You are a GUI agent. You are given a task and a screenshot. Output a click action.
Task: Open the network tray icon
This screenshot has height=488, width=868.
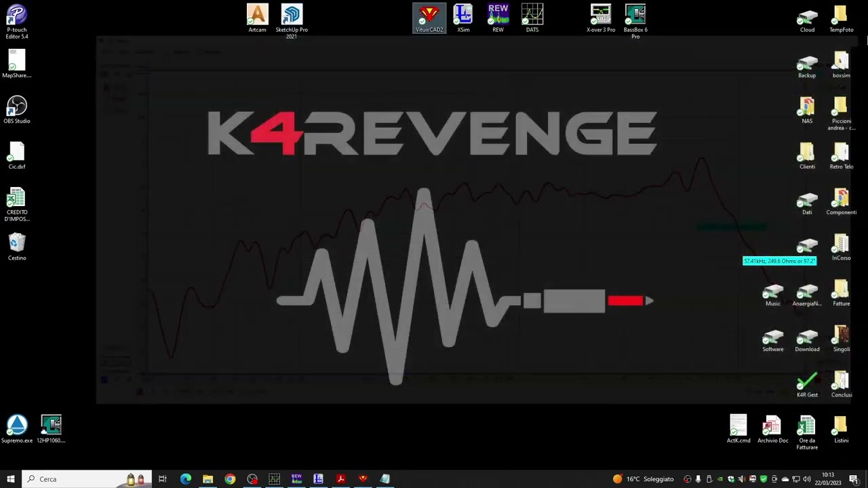point(796,479)
